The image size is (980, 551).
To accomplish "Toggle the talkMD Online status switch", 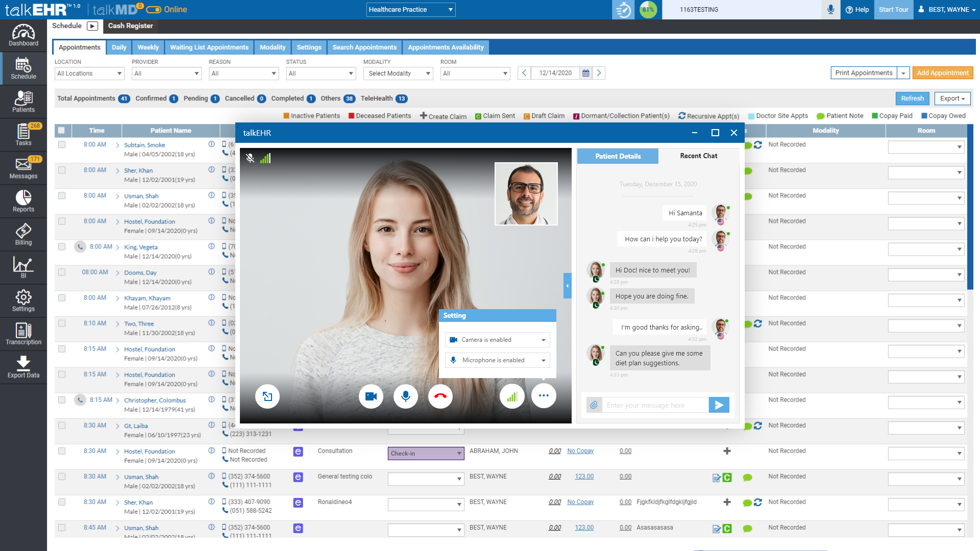I will pyautogui.click(x=154, y=10).
